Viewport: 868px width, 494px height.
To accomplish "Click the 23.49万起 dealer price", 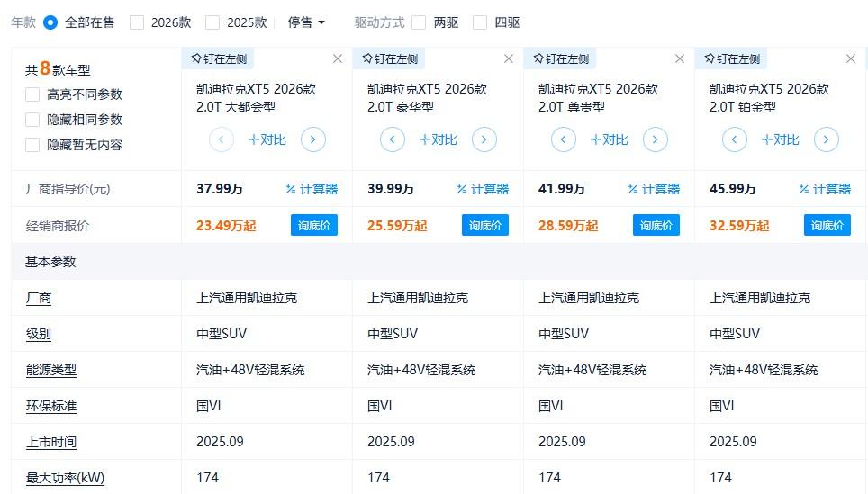I will tap(226, 226).
